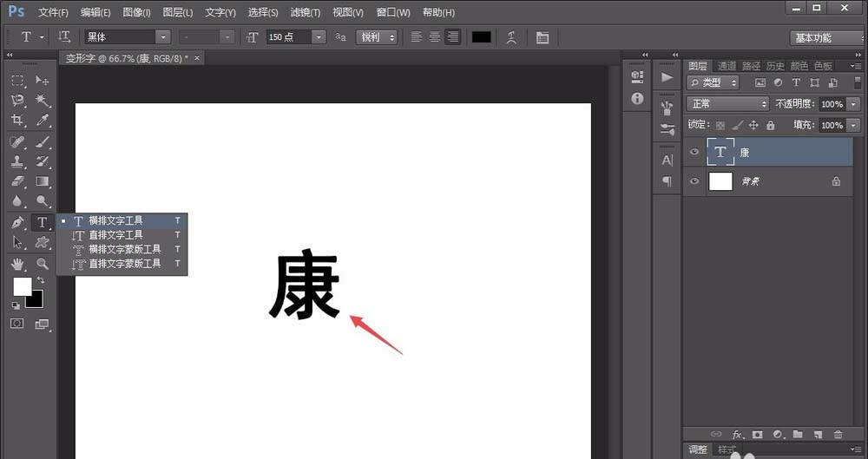Activate the Hand tool
Screen dimensions: 868x459
tap(17, 264)
